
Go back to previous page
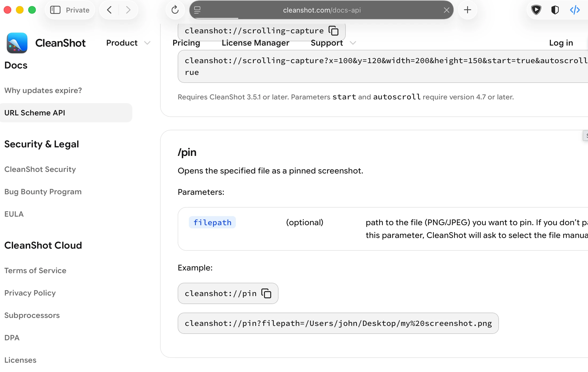click(109, 10)
